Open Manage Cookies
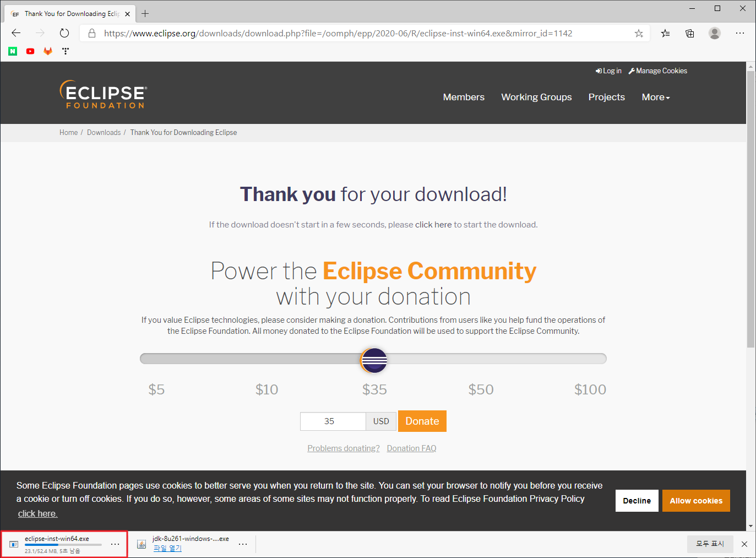 point(658,71)
